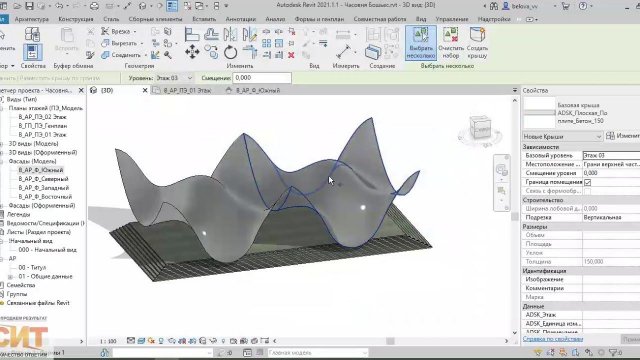The width and height of the screenshot is (640, 360).
Task: Click the roof type thumbnail in Properties
Action: [x=539, y=113]
